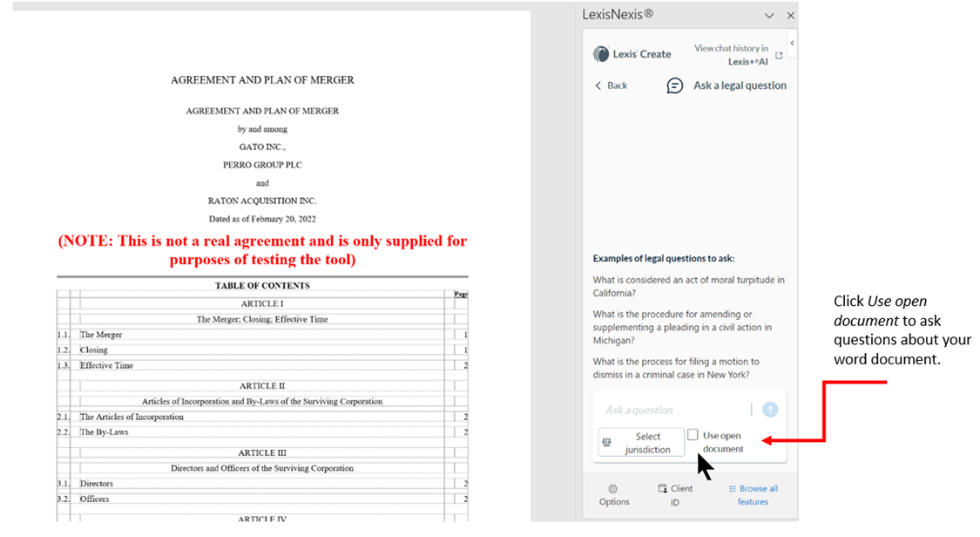980x537 pixels.
Task: Click The Articles of Incorporation entry
Action: tap(132, 417)
